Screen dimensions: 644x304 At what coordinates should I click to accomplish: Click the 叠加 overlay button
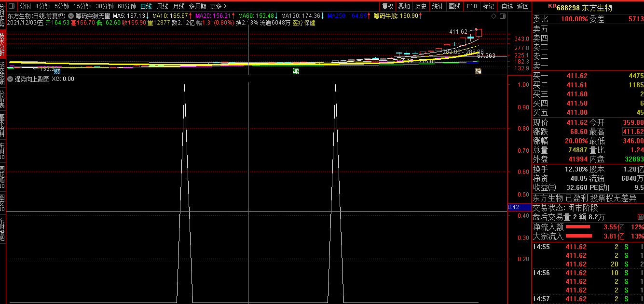coord(404,6)
